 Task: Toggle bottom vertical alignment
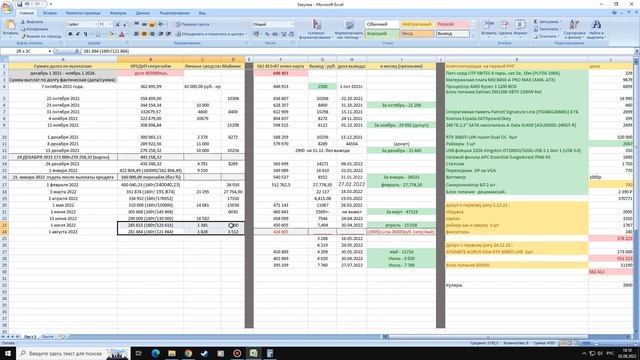(152, 24)
